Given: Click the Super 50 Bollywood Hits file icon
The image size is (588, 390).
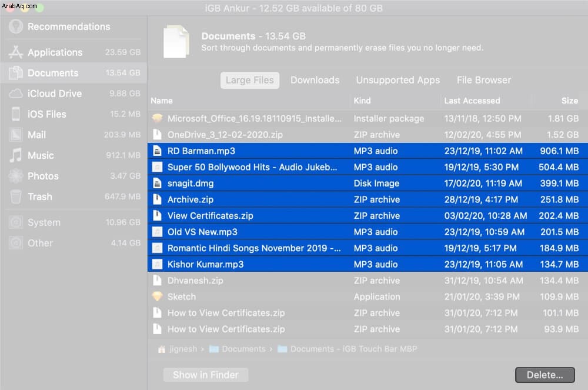Looking at the screenshot, I should pyautogui.click(x=157, y=167).
